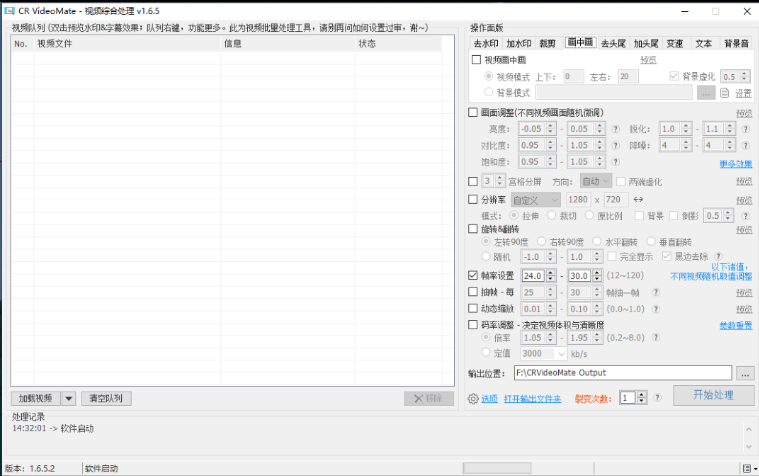Open the 方向 自动 dropdown
This screenshot has width=759, height=476.
point(605,182)
